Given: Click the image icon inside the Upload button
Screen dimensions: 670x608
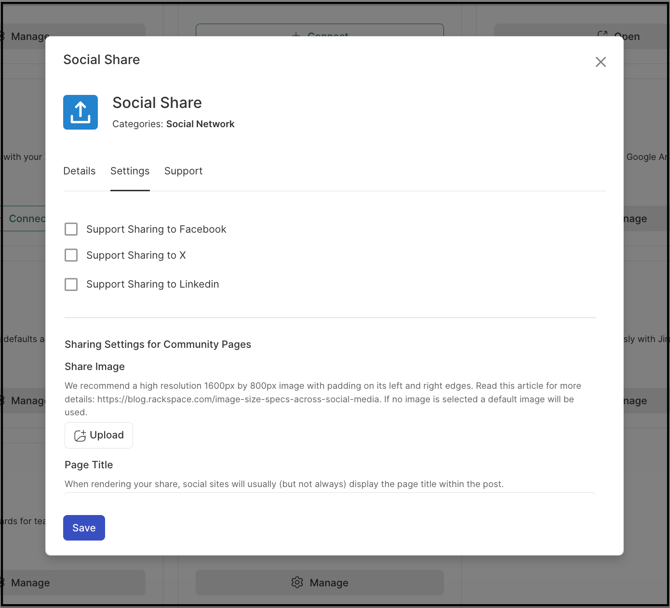Looking at the screenshot, I should [x=80, y=436].
